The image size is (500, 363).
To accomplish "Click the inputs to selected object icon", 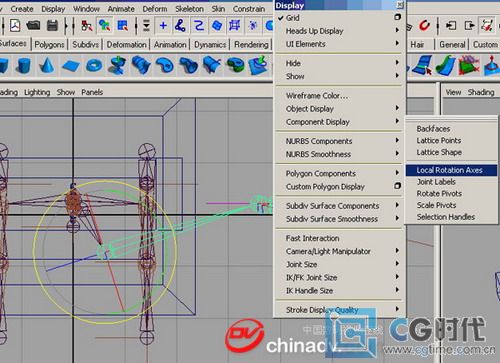I will click(x=451, y=26).
